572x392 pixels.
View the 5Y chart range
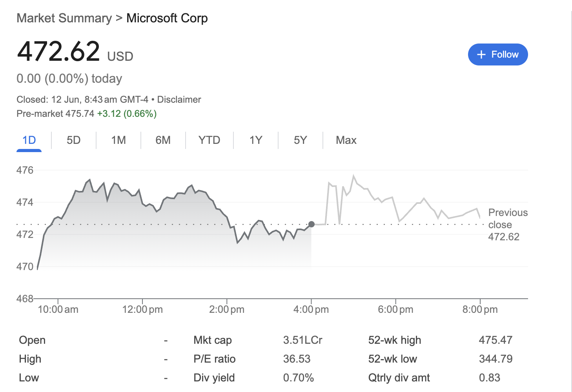point(300,140)
